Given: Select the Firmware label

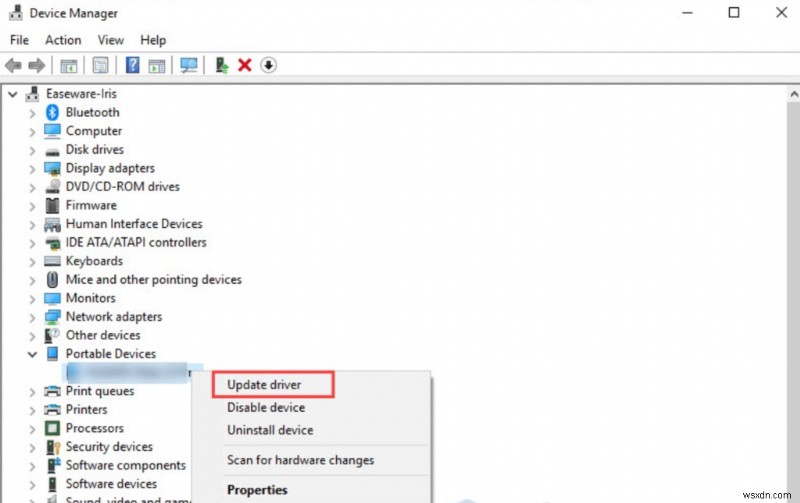Looking at the screenshot, I should (x=91, y=205).
